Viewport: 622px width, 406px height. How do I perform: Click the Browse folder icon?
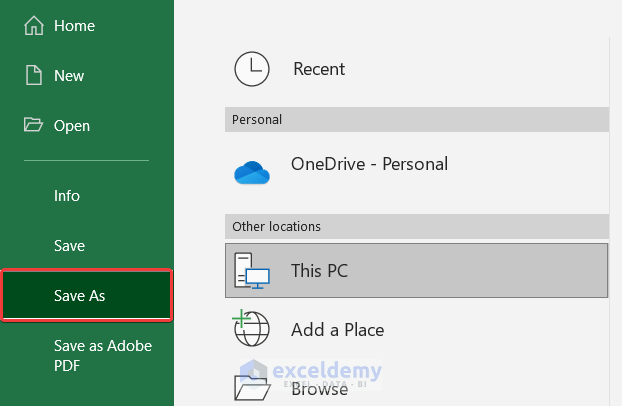coord(252,388)
